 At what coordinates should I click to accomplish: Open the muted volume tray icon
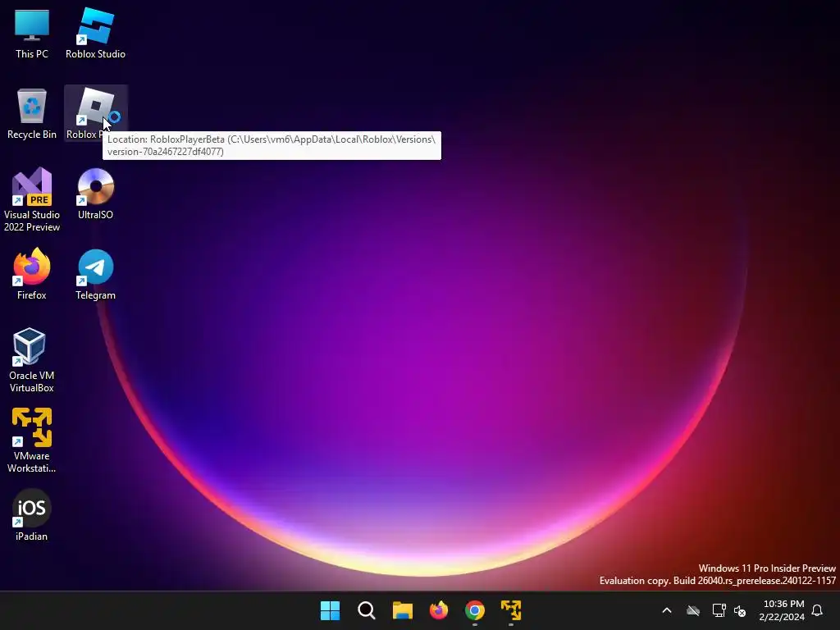click(740, 610)
